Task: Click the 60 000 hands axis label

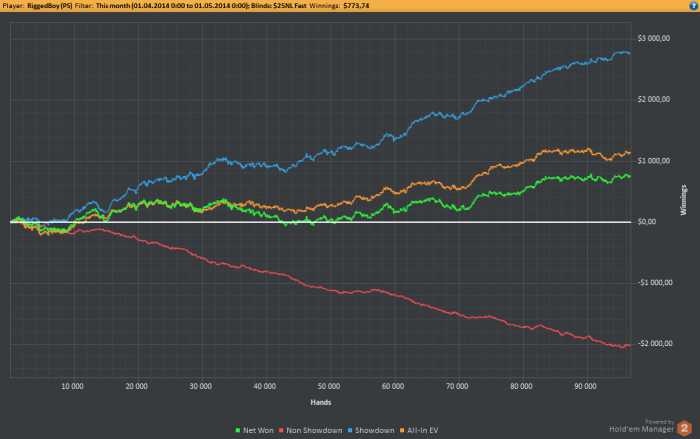Action: coord(393,386)
